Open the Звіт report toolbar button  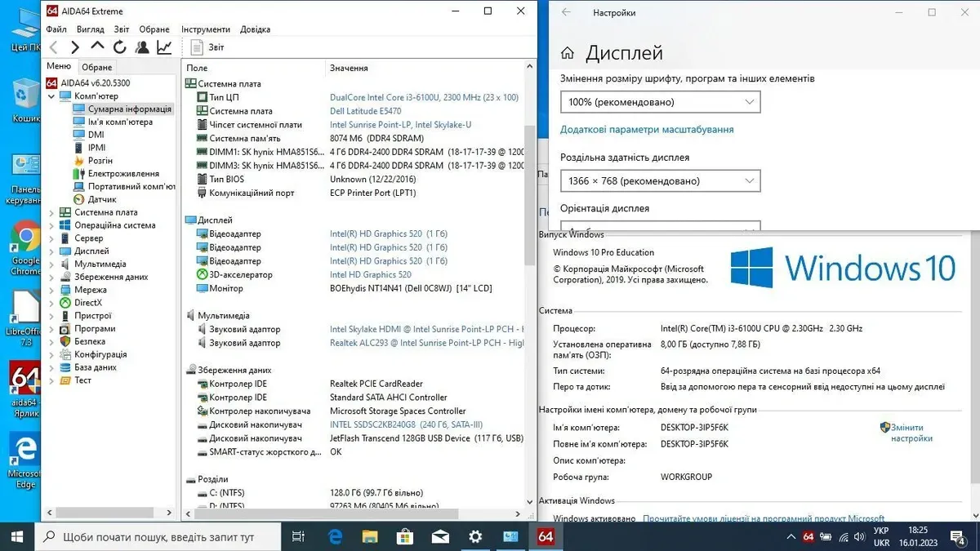[207, 47]
